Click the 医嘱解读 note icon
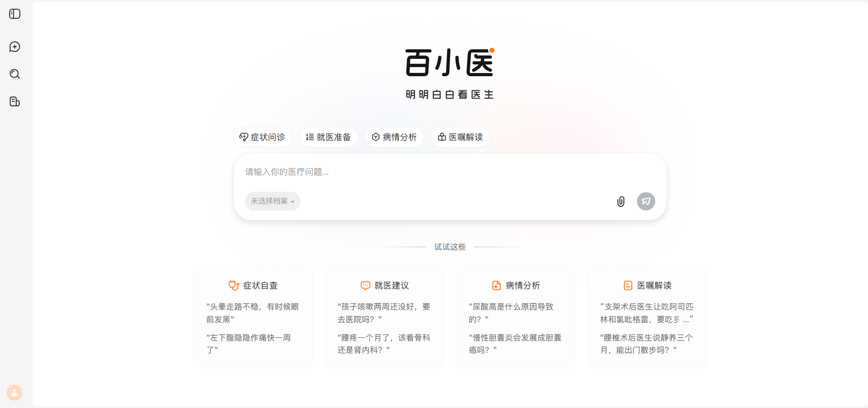Screen dimensions: 868x408 pos(628,285)
